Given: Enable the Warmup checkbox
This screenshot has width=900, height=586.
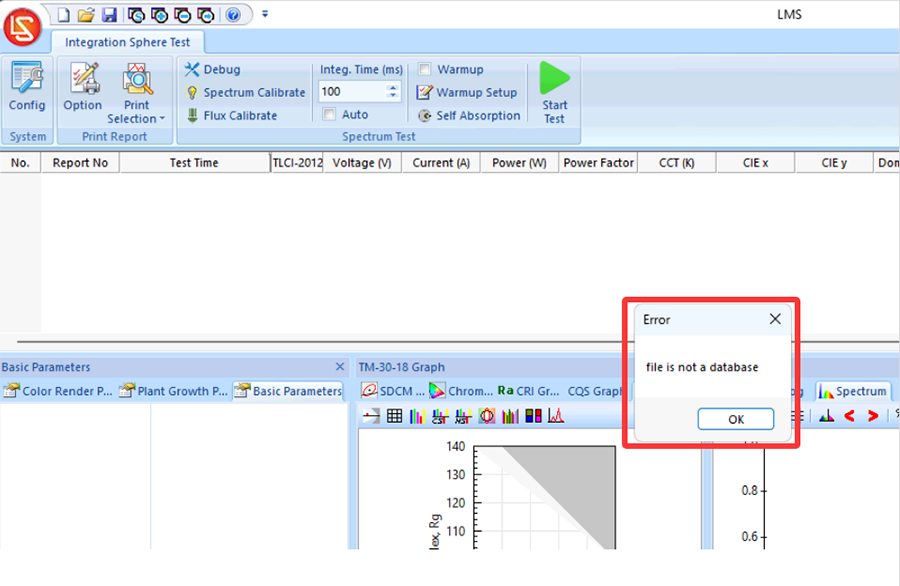Looking at the screenshot, I should tap(426, 70).
